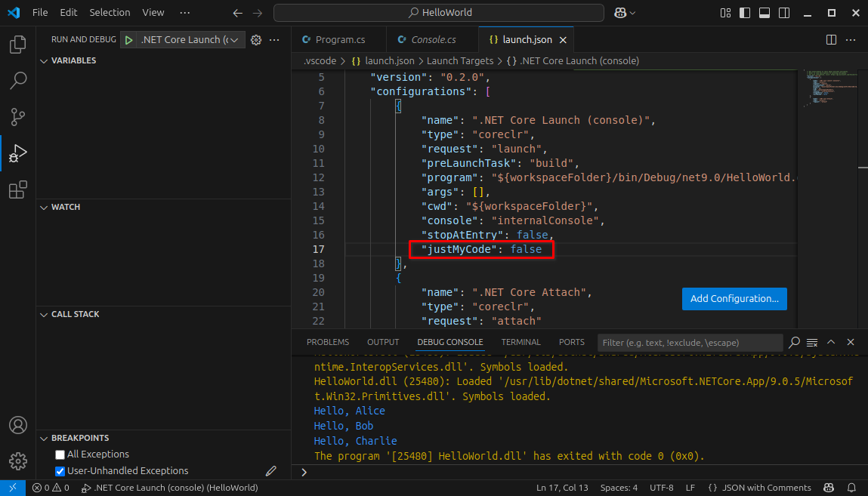Switch to the TERMINAL panel tab

pos(520,342)
